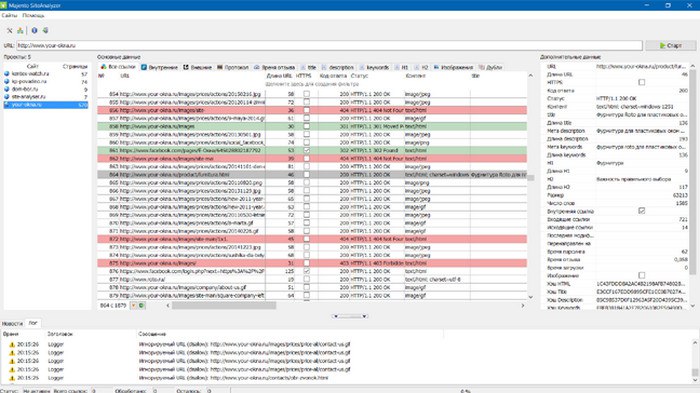
Task: Switch to the description tab
Action: [x=338, y=67]
